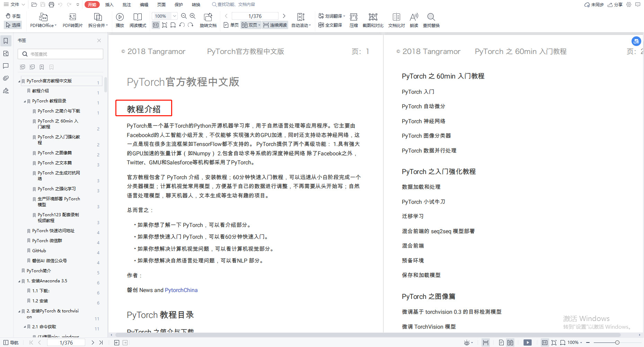This screenshot has height=347, width=644.
Task: Open the quick access toolbar customize arrow
Action: [78, 4]
